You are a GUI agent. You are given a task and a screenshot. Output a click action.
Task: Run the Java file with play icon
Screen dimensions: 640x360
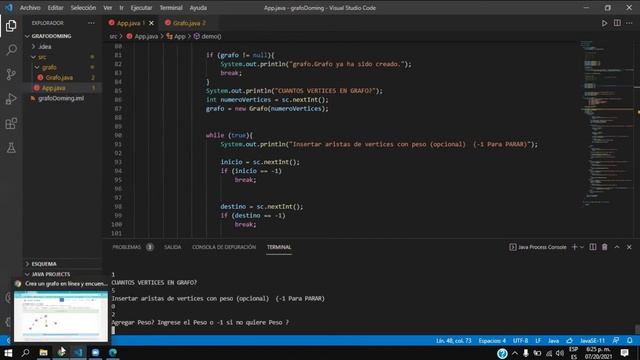(x=604, y=23)
